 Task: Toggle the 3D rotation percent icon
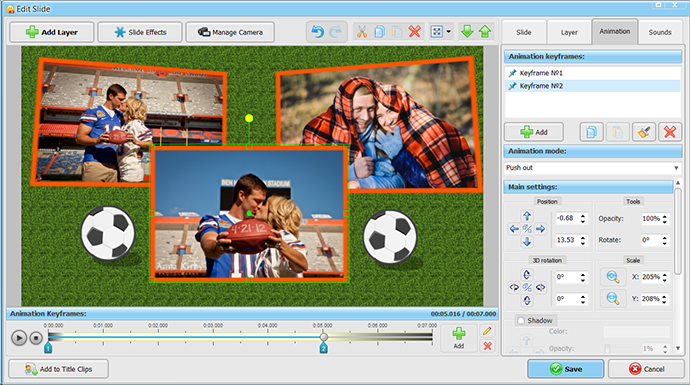pyautogui.click(x=527, y=287)
